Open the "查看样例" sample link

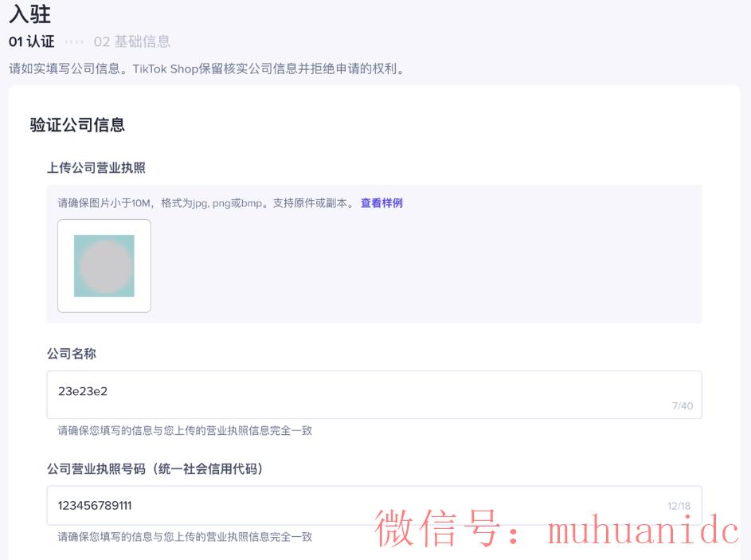(x=381, y=203)
